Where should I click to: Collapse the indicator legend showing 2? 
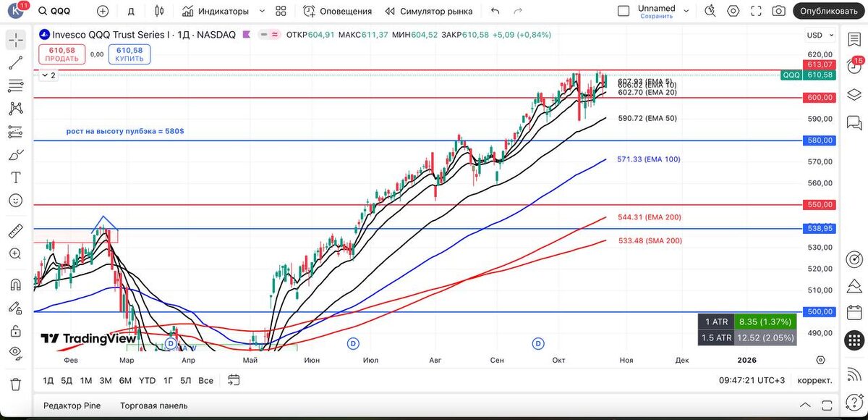pyautogui.click(x=48, y=75)
